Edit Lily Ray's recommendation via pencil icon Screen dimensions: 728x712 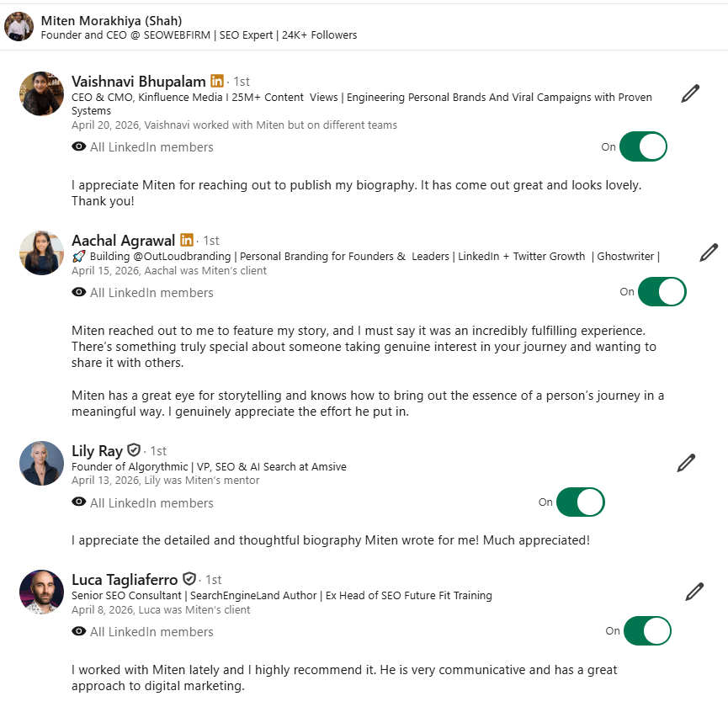click(686, 462)
